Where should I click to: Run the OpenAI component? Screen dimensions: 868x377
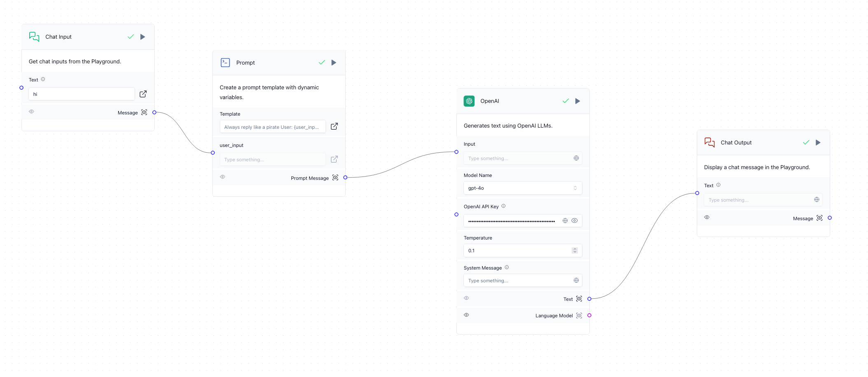(x=577, y=101)
